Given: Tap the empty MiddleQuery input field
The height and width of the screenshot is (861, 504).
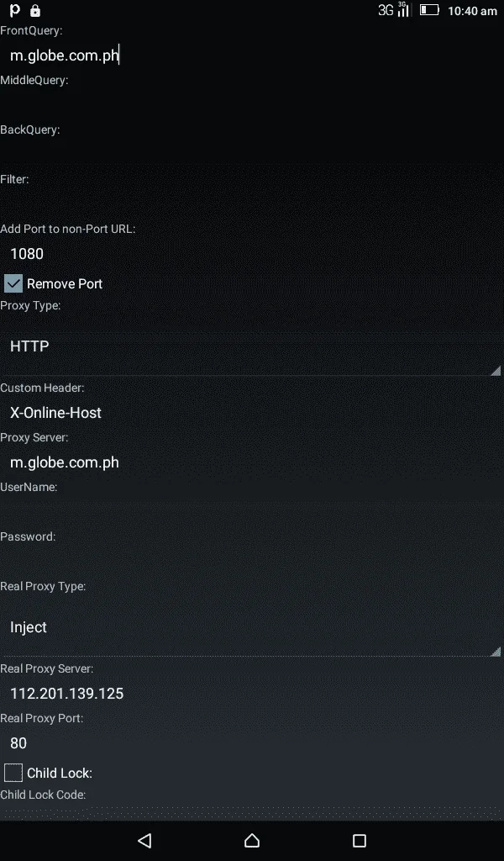Looking at the screenshot, I should tap(252, 105).
